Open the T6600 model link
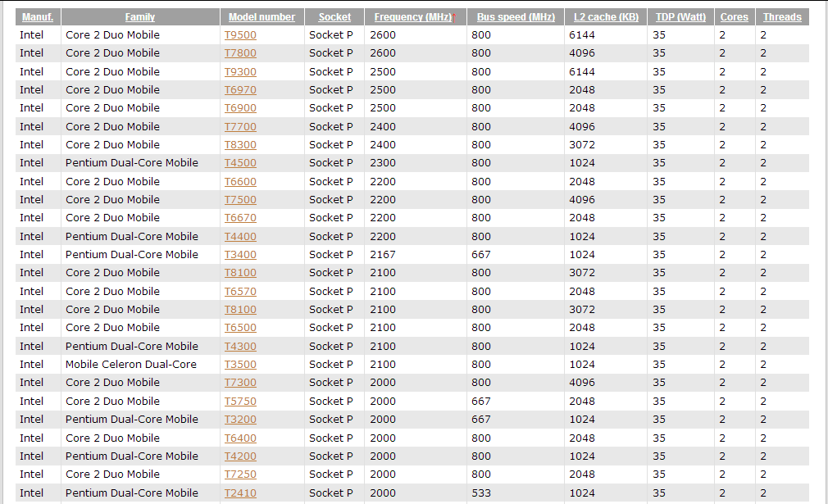828x504 pixels. click(x=240, y=182)
